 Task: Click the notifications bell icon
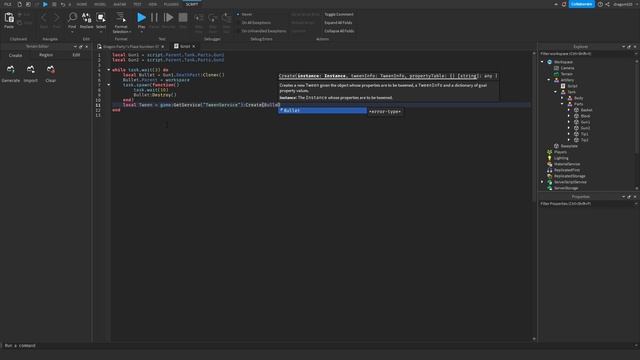coord(564,4)
